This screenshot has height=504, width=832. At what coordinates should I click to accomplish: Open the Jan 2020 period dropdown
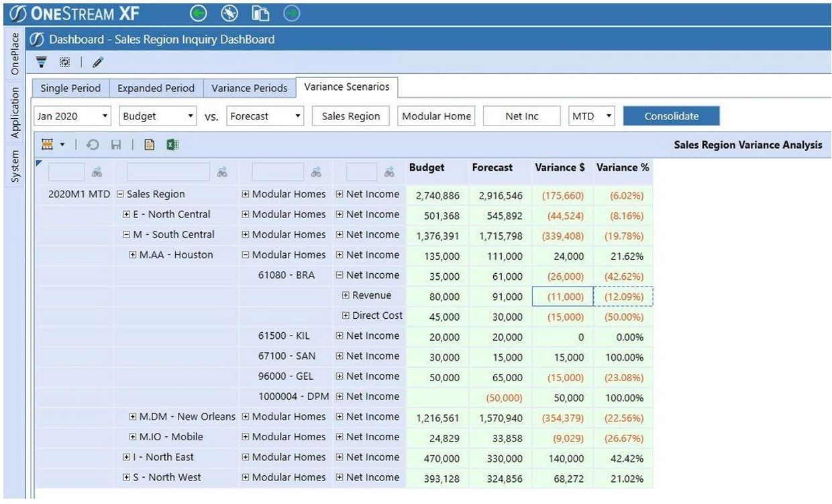(72, 116)
